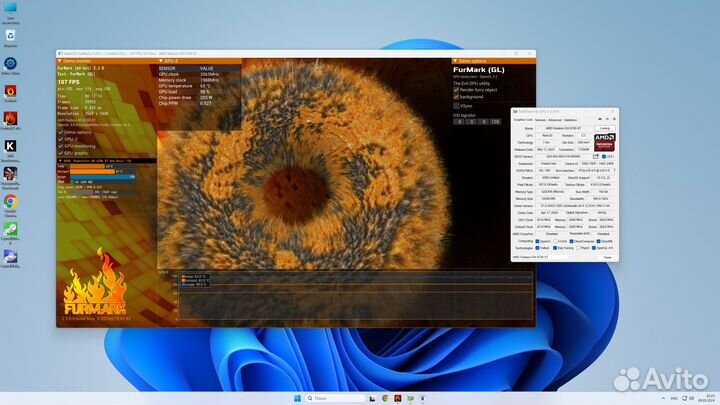Click the GPU clock sensor row
Image resolution: width=720 pixels, height=405 pixels.
199,74
